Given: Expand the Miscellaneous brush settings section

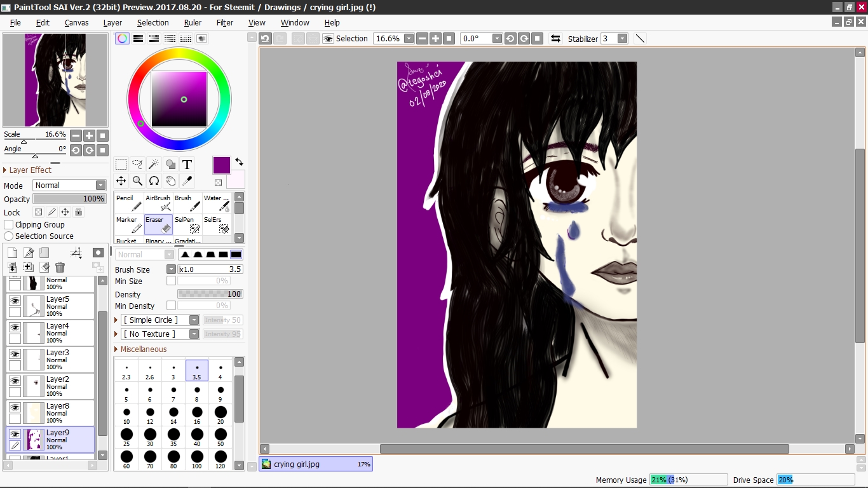Looking at the screenshot, I should [x=140, y=349].
